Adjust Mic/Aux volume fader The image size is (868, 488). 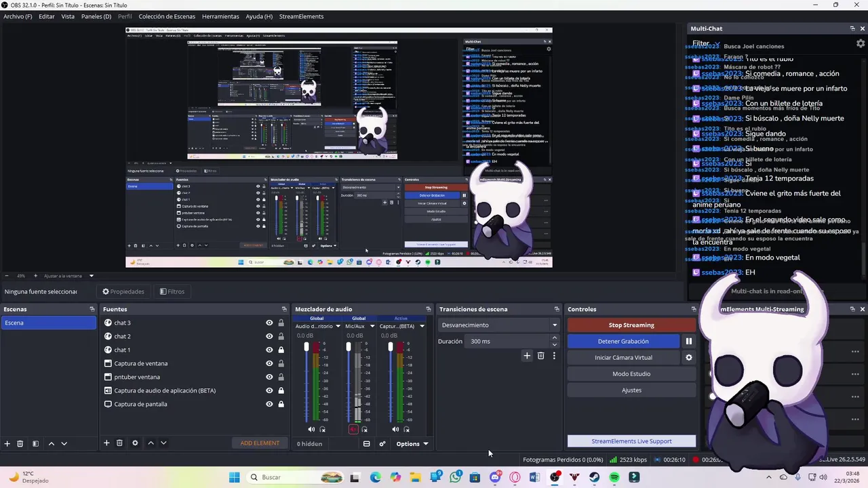tap(349, 347)
